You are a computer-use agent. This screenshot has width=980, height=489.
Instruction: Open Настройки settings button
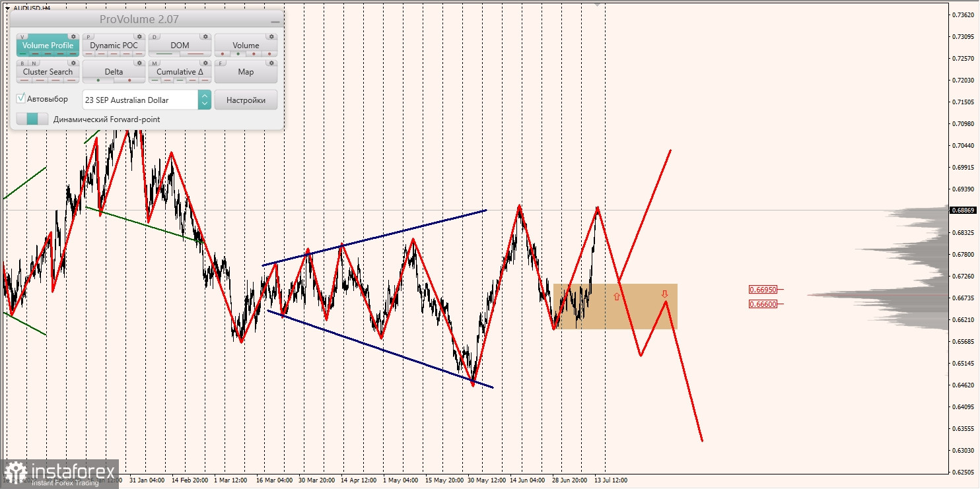pos(246,100)
